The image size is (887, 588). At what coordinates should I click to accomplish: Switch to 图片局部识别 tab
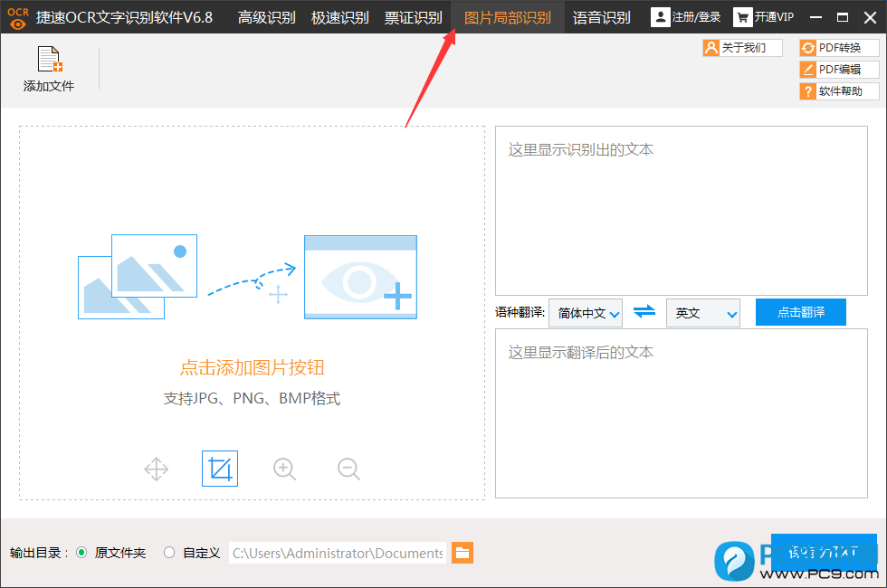(x=508, y=17)
